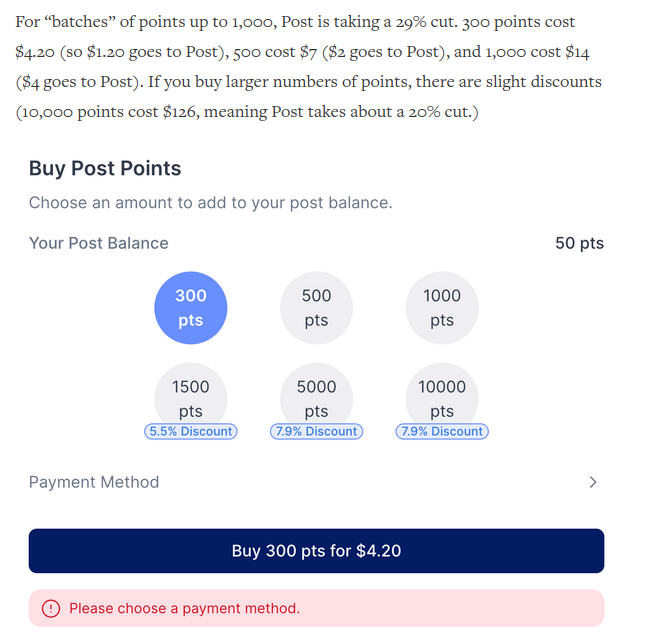
Task: Expand Payment Method using the right chevron
Action: pyautogui.click(x=592, y=482)
